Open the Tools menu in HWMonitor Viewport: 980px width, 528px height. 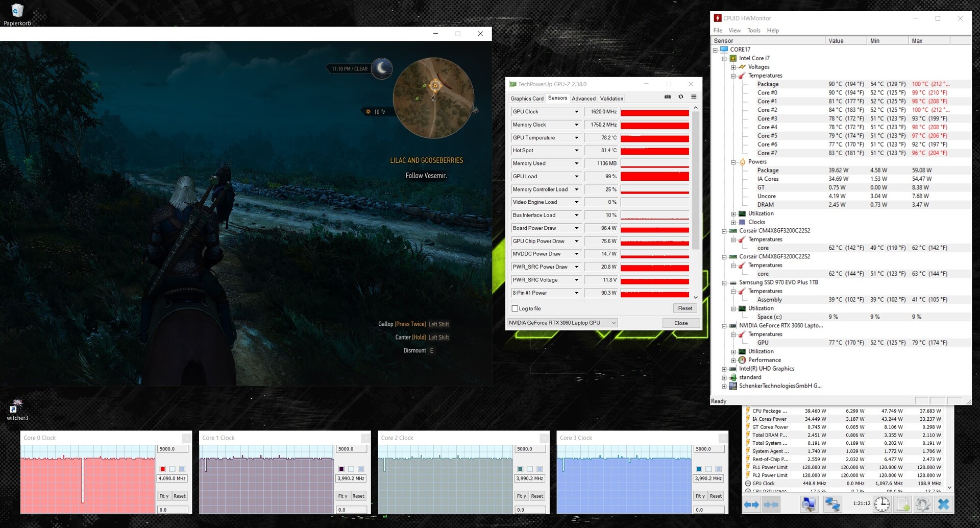pyautogui.click(x=753, y=31)
